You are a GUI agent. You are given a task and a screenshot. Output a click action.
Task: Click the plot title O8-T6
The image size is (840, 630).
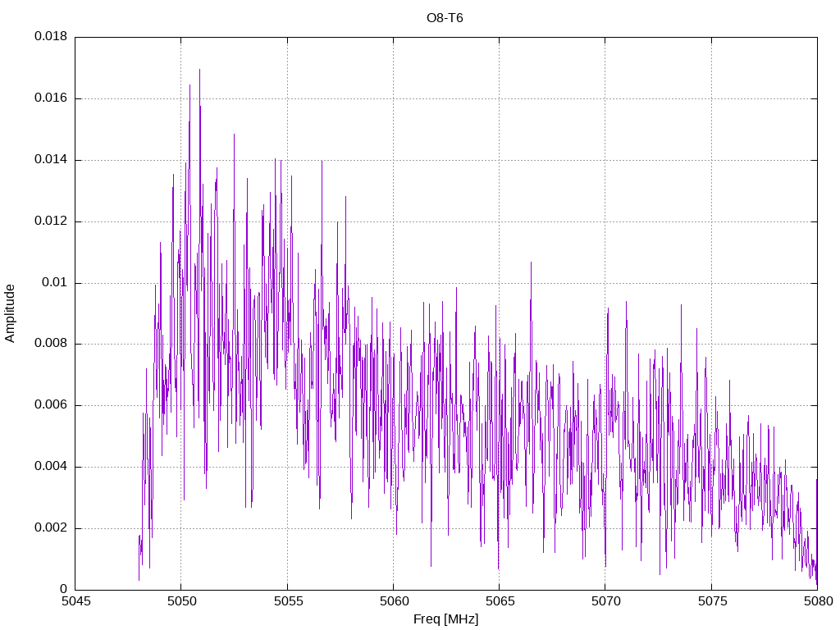(445, 17)
